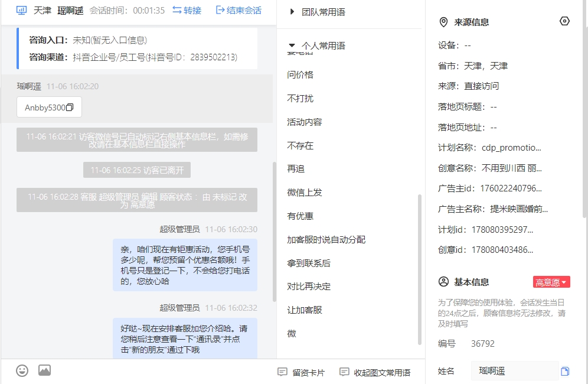Click the chat conversation scrollbar

(x=274, y=232)
